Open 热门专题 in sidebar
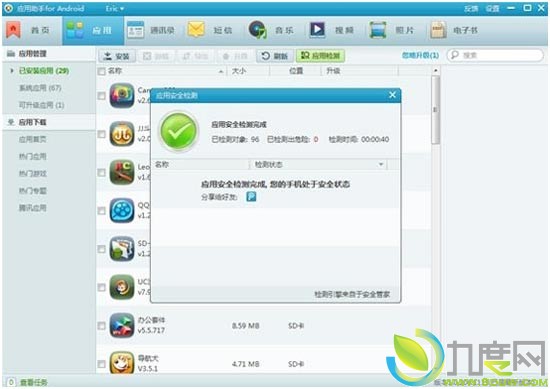The width and height of the screenshot is (550, 389). coord(32,191)
